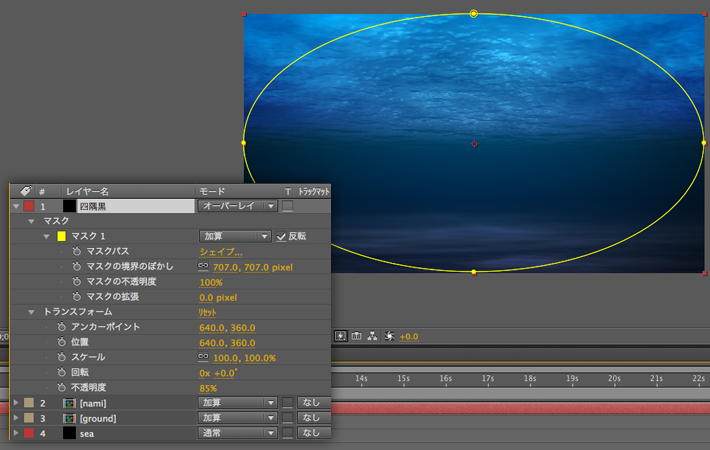The width and height of the screenshot is (710, 450).
Task: Uncheck the 反転 mask invert checkbox
Action: pos(281,236)
